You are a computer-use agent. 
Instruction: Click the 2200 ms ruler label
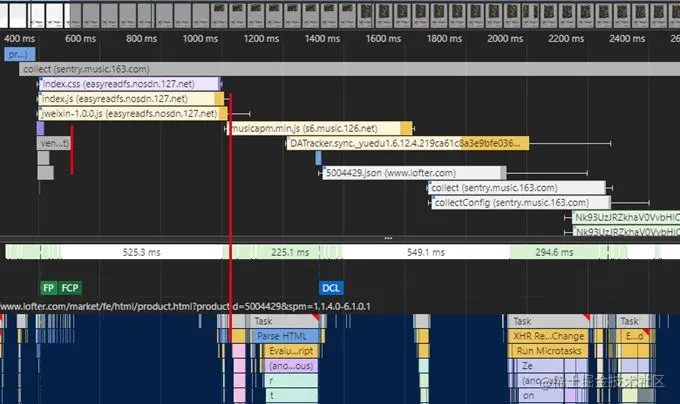coord(566,39)
